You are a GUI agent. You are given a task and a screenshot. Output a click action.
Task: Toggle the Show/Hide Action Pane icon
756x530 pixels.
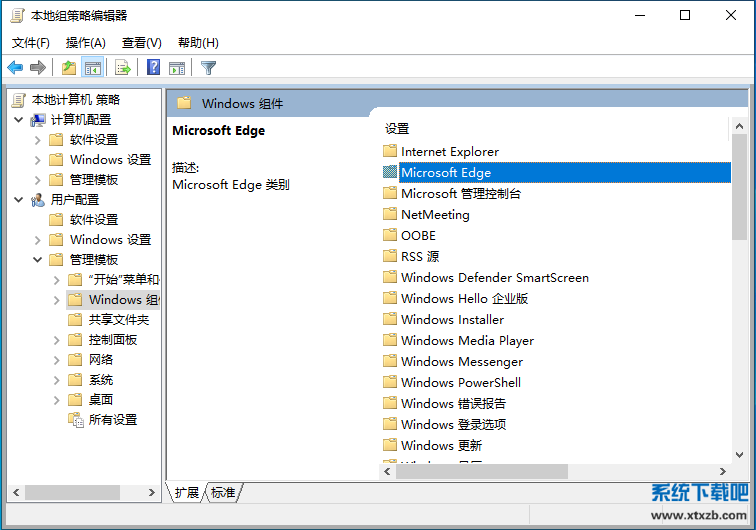[177, 67]
